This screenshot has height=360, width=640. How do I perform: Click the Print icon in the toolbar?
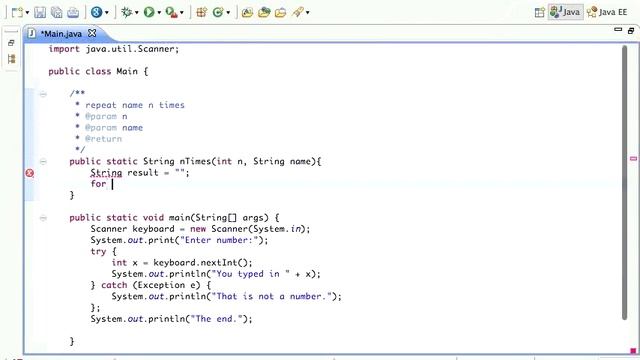73,12
